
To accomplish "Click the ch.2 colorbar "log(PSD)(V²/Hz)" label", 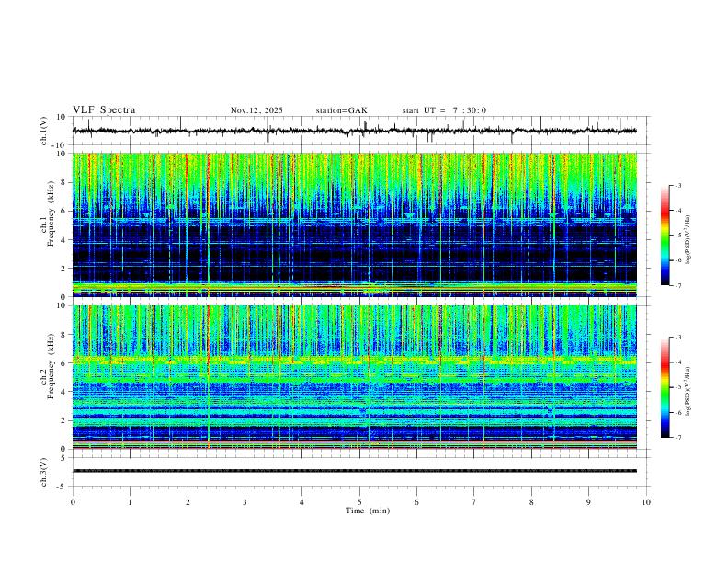I will point(688,391).
